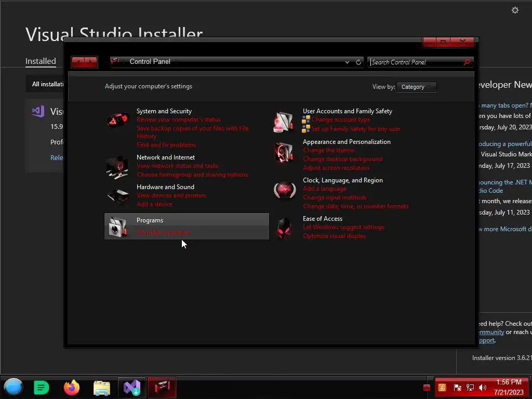The image size is (532, 399).
Task: Click Optimize visual display
Action: tap(334, 235)
